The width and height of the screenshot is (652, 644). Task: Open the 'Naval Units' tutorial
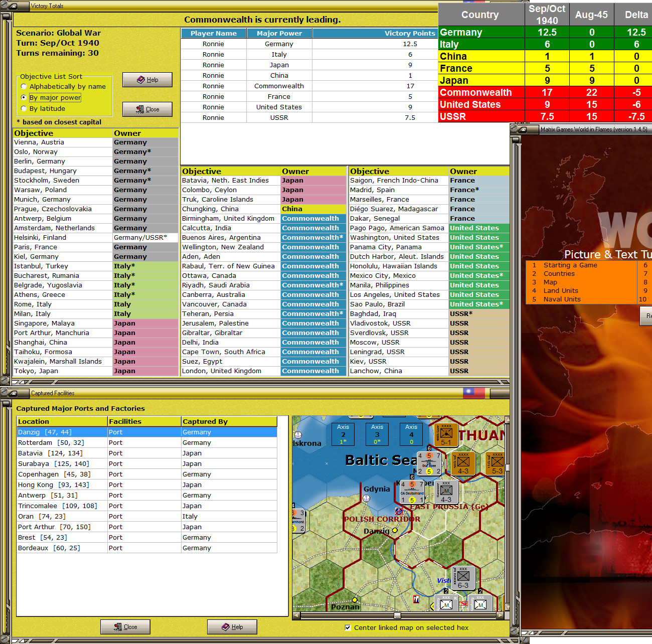pos(562,299)
